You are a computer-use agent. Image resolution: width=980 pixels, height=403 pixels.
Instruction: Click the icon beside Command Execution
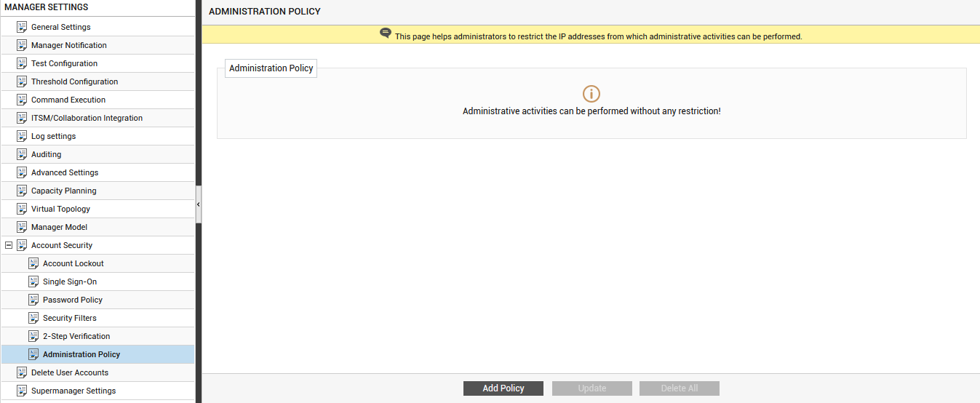22,100
